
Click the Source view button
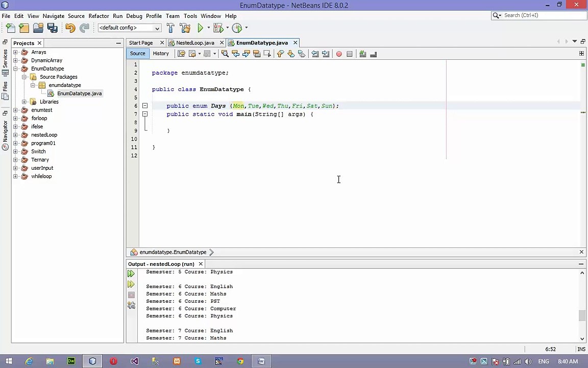pos(138,53)
